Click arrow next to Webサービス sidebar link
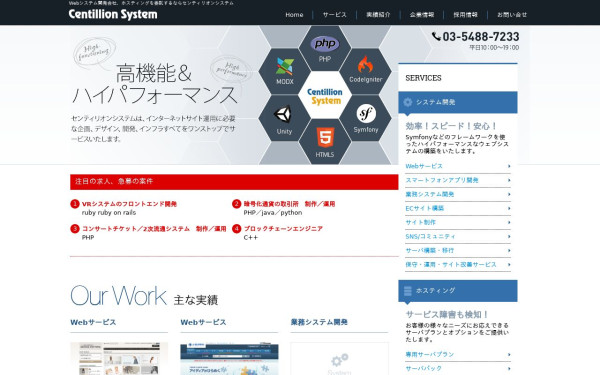 [509, 166]
